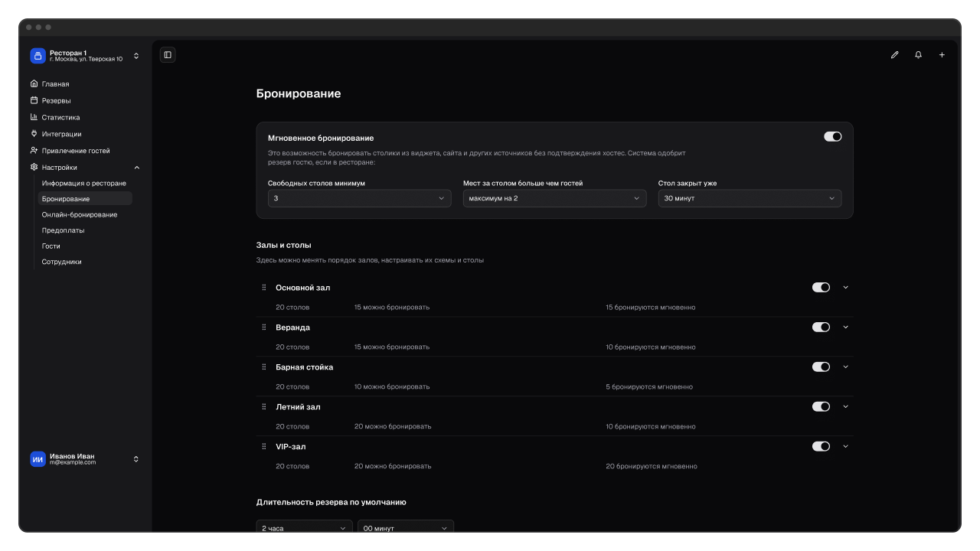This screenshot has width=980, height=551.
Task: Open Иванов Иван account menu
Action: pos(85,459)
